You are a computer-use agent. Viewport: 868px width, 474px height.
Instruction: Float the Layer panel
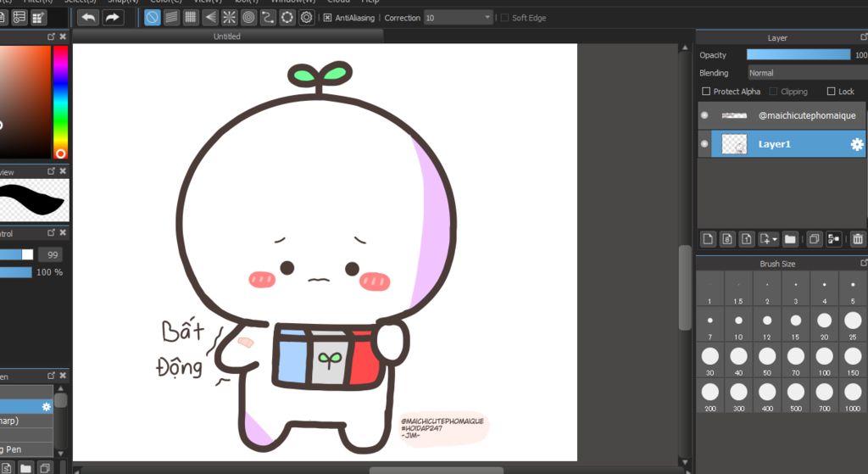tap(864, 37)
